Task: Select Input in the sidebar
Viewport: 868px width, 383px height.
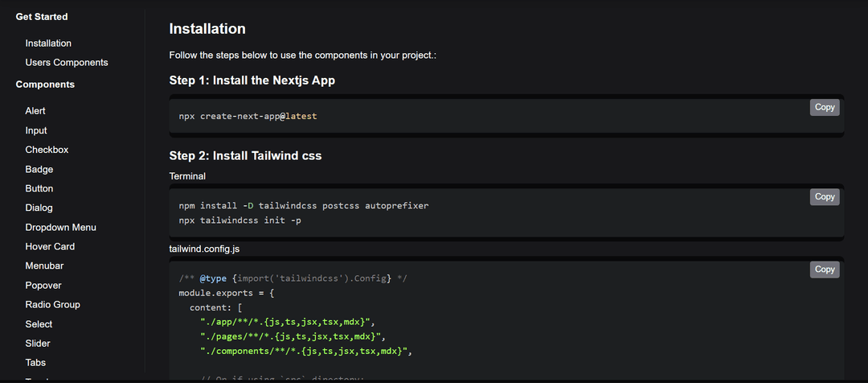Action: [x=36, y=130]
